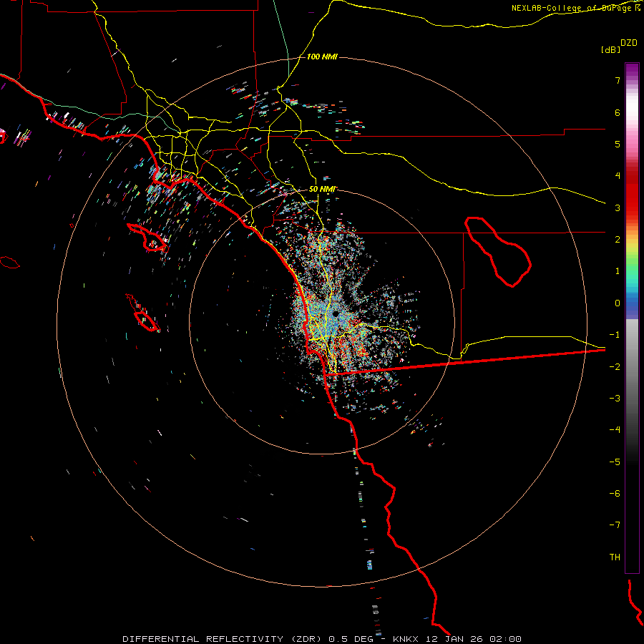Click the Salton Sea outline

[498, 252]
